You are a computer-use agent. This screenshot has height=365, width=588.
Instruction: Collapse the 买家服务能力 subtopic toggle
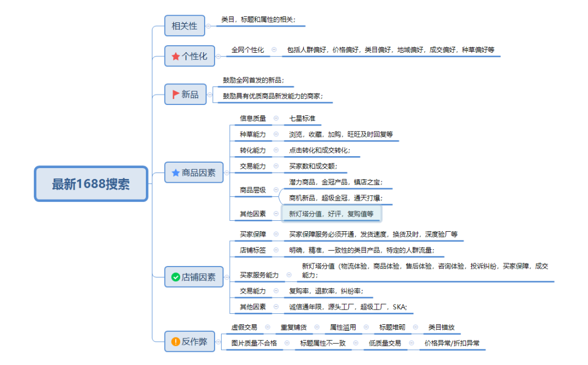(x=289, y=275)
